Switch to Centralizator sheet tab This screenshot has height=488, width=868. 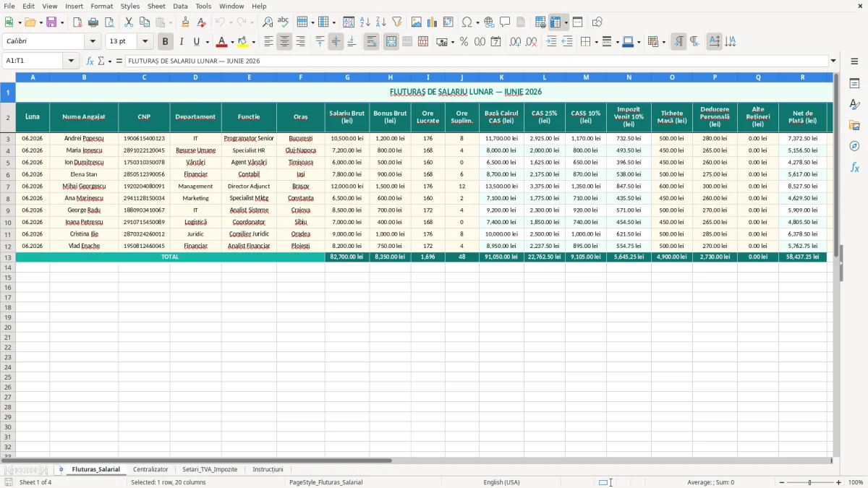[150, 469]
